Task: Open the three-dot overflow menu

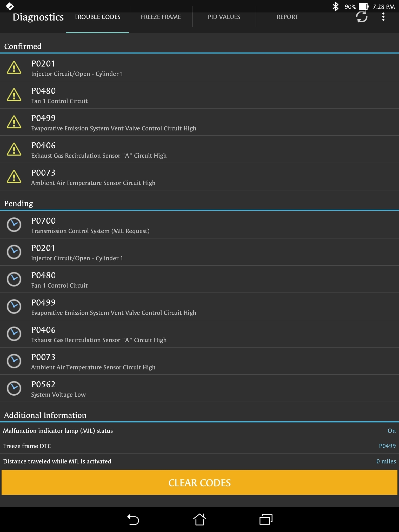Action: pos(383,17)
